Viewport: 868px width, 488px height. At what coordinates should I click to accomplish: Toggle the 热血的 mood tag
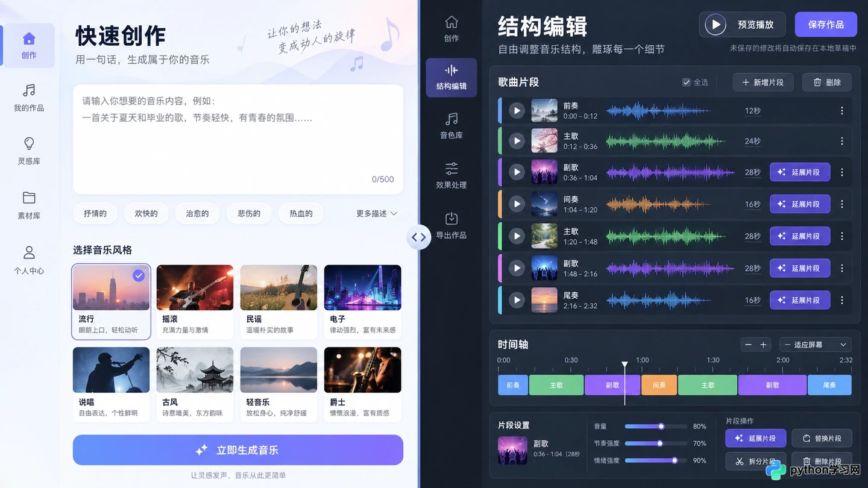click(301, 213)
